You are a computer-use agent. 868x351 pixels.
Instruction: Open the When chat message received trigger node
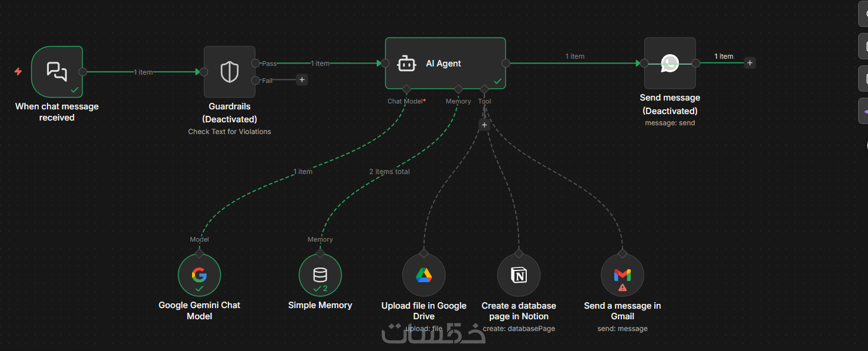(57, 72)
